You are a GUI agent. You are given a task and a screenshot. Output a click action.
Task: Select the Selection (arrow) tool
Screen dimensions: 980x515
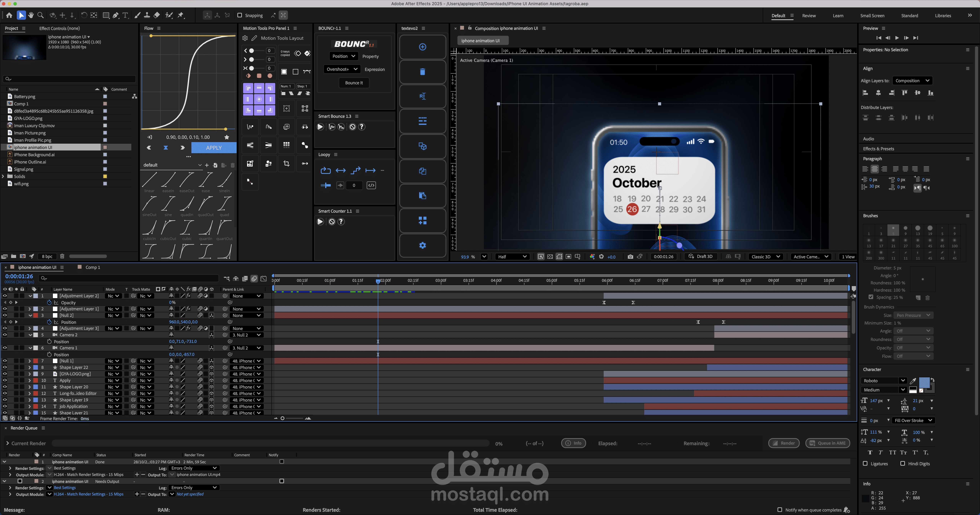point(21,15)
